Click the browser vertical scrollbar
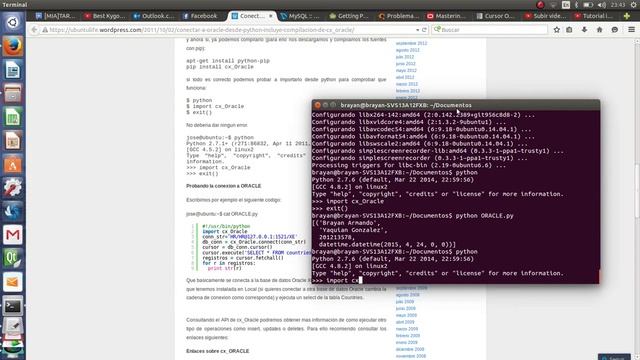The height and width of the screenshot is (360, 640). coord(637,199)
